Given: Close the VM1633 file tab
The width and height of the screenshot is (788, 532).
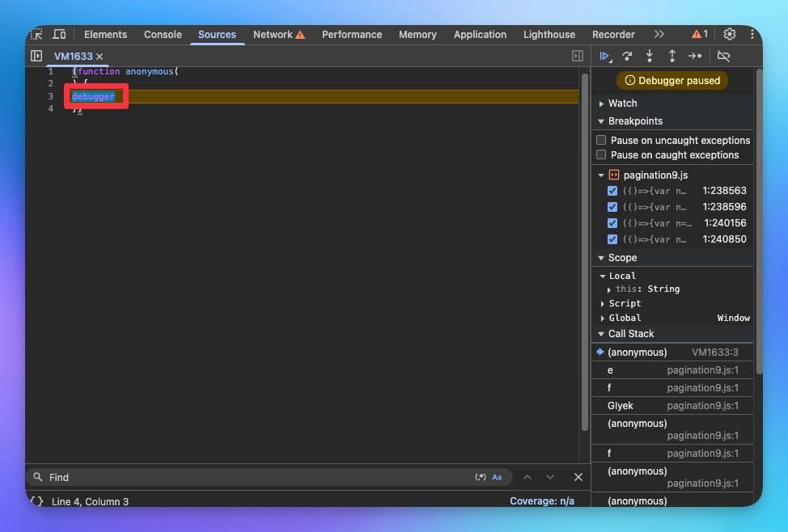Looking at the screenshot, I should click(x=100, y=57).
